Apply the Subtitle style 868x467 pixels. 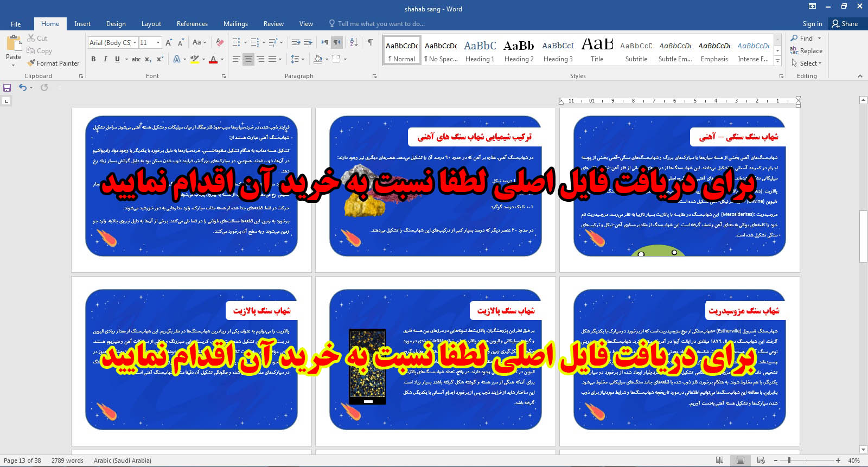coord(636,50)
